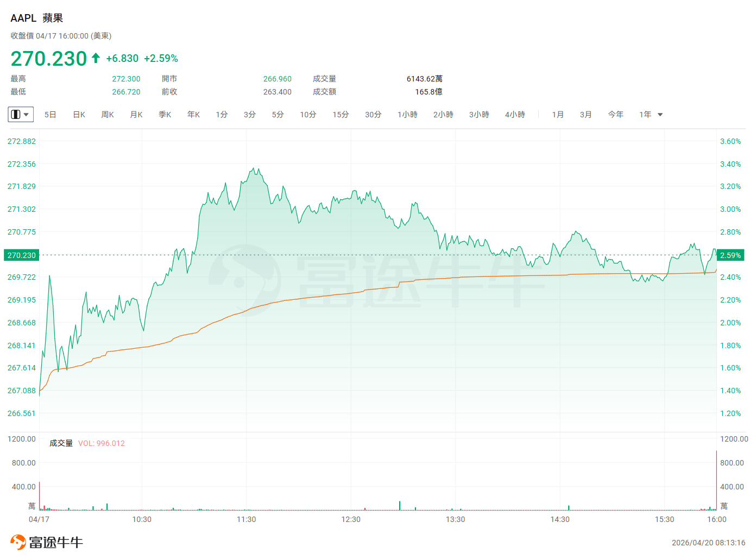Click the 2.59% percentage axis label
This screenshot has height=560, width=756.
(x=730, y=255)
